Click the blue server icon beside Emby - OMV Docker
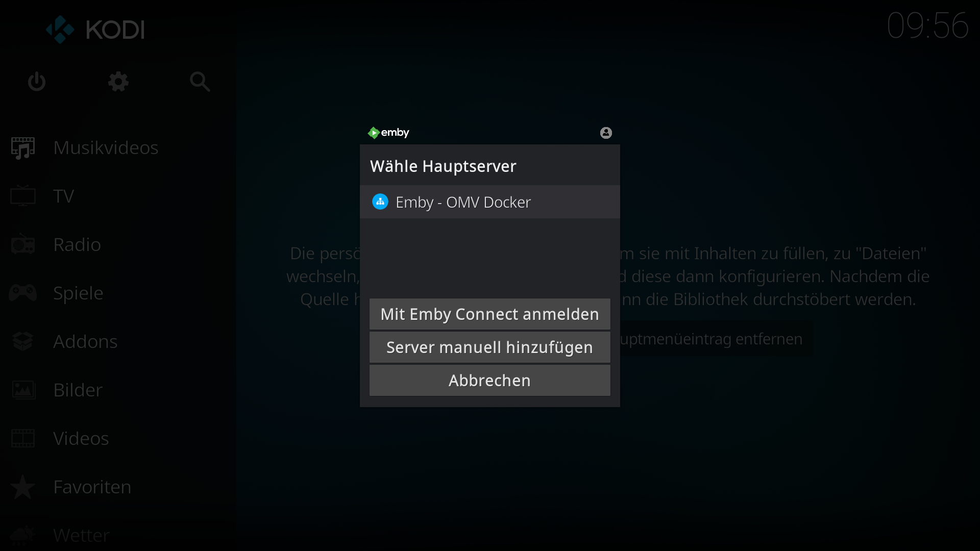The height and width of the screenshot is (551, 980). point(380,202)
